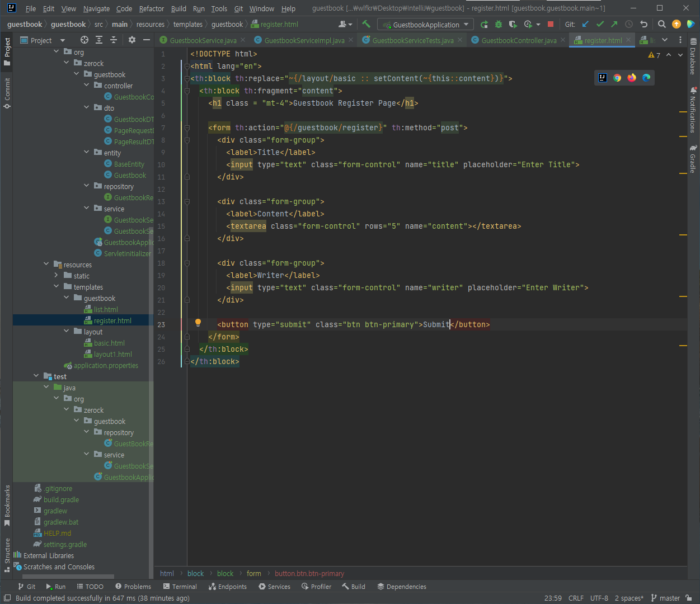Show hidden editor tabs chevron
The image size is (700, 604).
pyautogui.click(x=665, y=40)
